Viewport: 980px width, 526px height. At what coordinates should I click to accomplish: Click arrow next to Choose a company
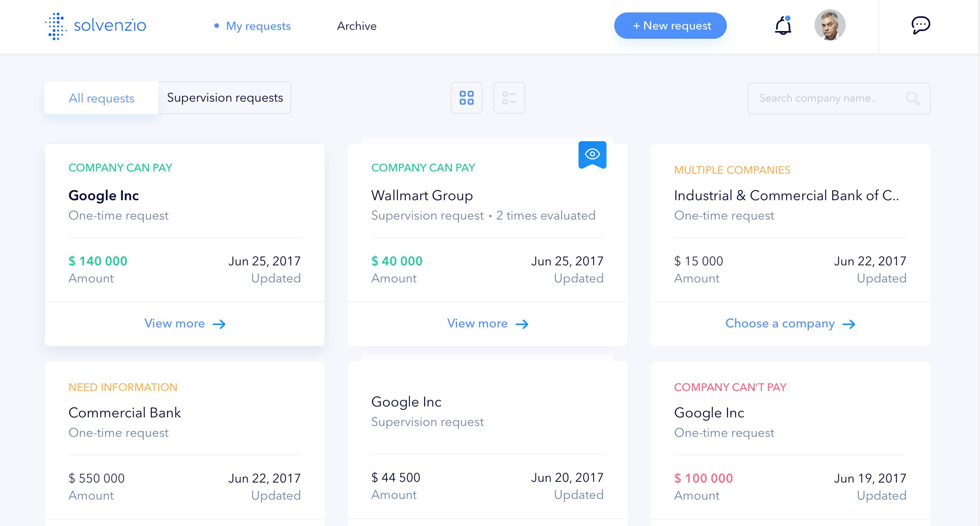pos(849,324)
